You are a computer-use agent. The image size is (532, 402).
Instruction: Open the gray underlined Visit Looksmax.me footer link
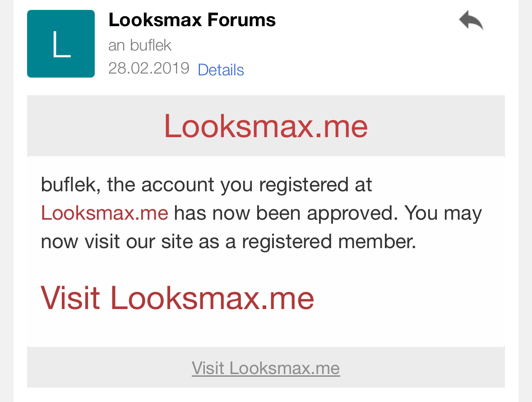[265, 368]
